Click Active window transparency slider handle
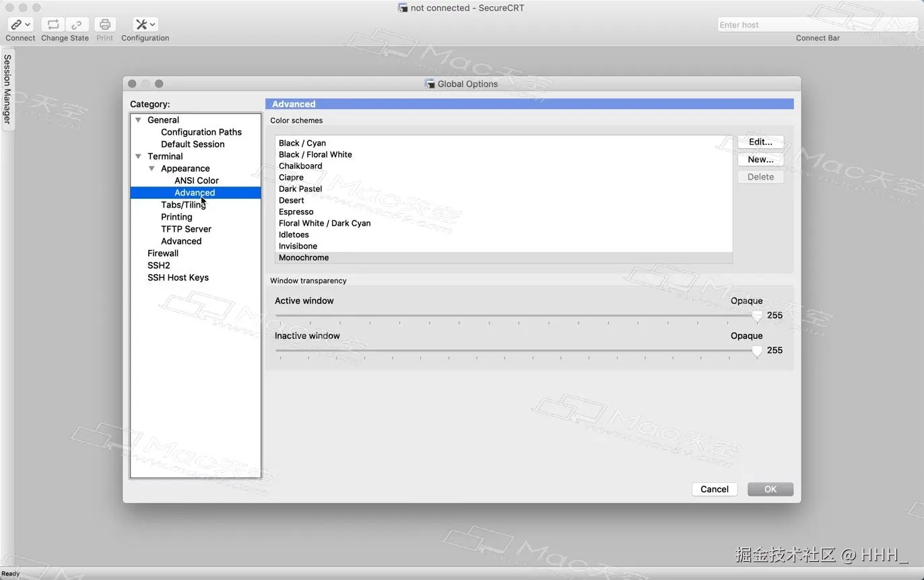This screenshot has height=580, width=924. click(757, 316)
